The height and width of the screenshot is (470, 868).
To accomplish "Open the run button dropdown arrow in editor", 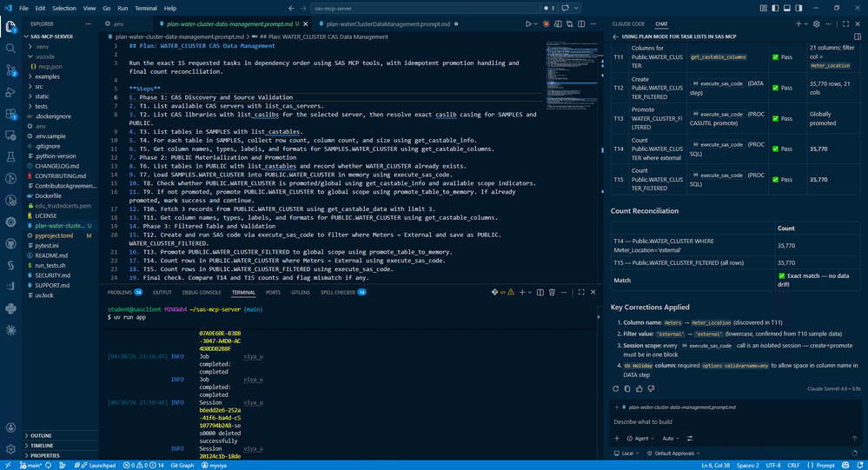I will pyautogui.click(x=536, y=24).
